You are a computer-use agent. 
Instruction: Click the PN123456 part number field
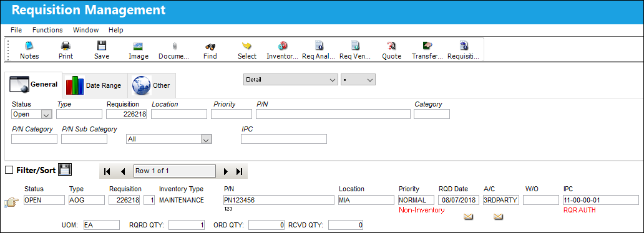click(279, 200)
